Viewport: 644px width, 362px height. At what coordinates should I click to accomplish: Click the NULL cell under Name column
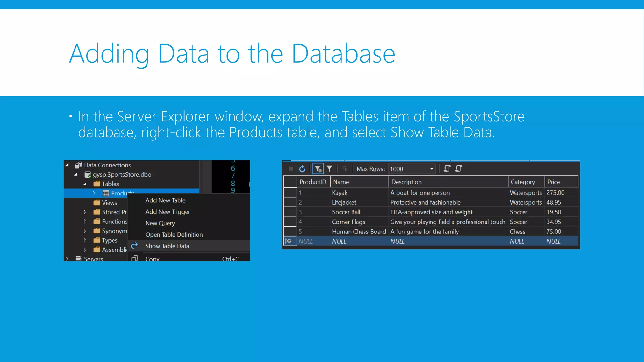[x=359, y=241]
